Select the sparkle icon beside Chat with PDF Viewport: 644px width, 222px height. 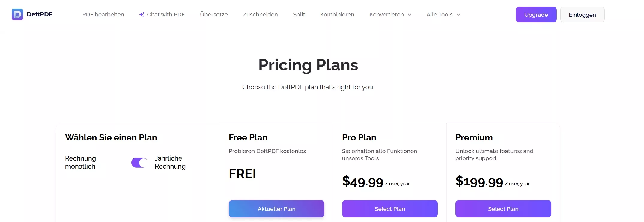click(x=142, y=14)
